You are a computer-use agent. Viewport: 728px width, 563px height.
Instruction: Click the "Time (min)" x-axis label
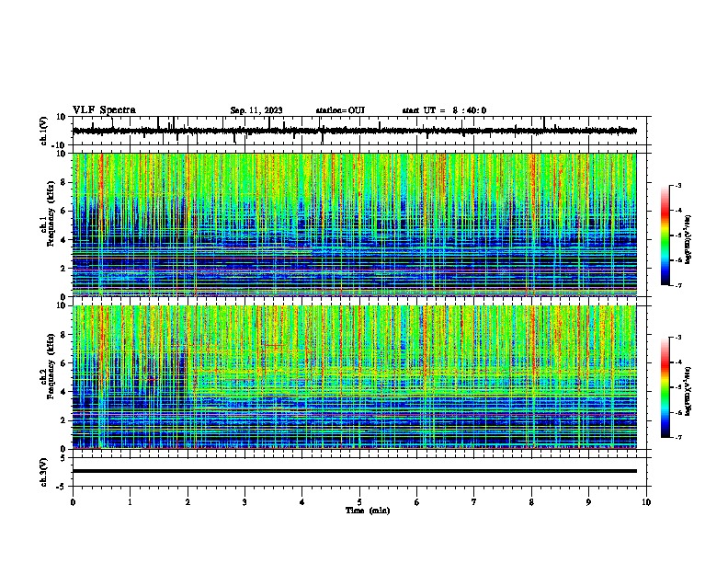[x=368, y=511]
